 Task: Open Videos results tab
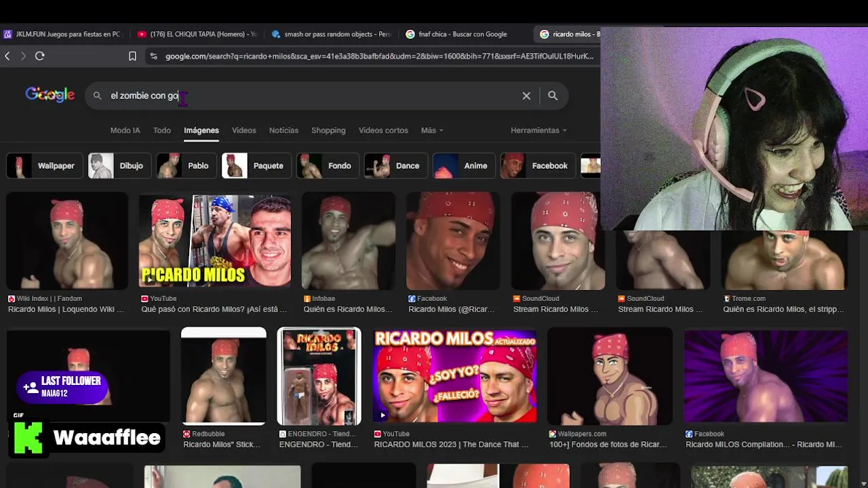coord(244,130)
